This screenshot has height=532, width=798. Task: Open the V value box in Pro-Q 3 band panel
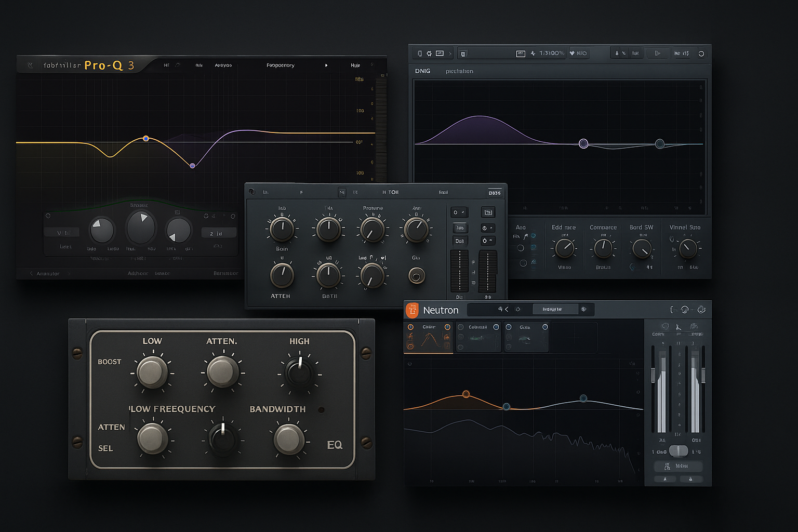(61, 233)
